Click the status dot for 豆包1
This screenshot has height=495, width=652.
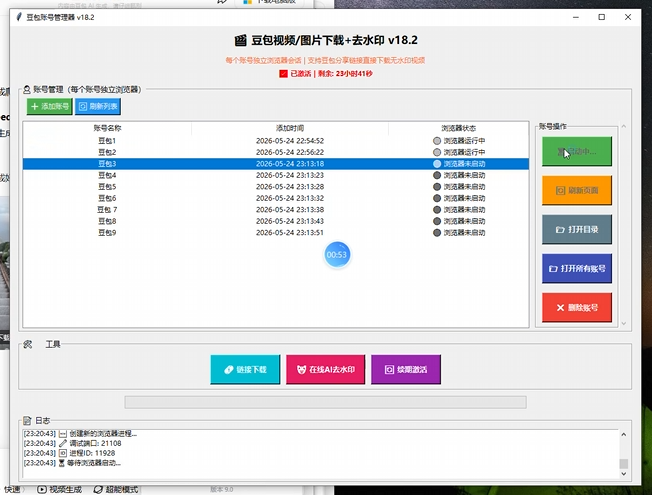tap(437, 141)
